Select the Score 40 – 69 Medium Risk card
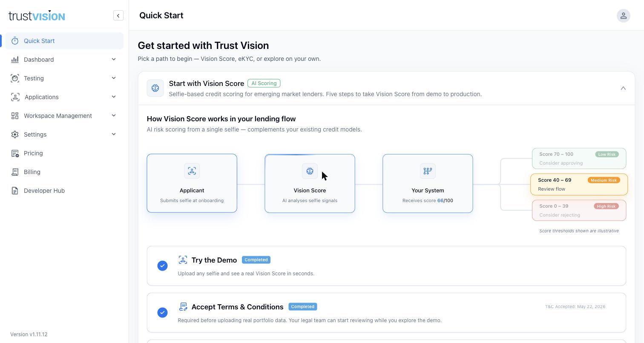 click(x=579, y=184)
